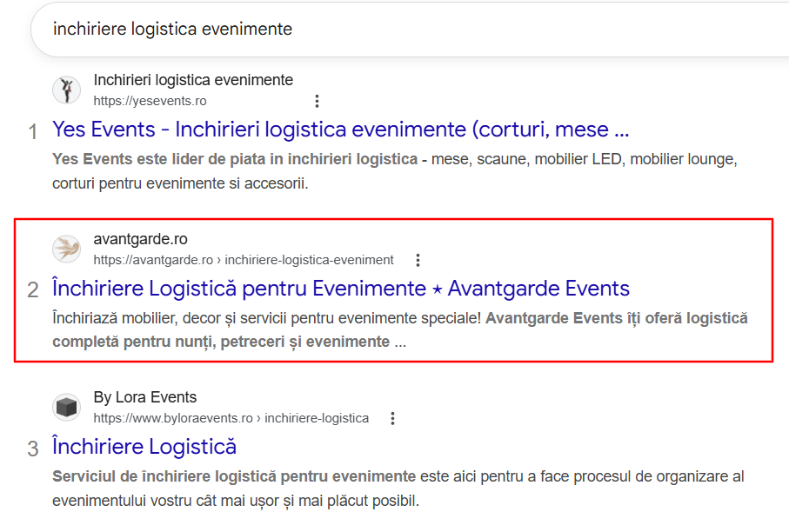Click the search box with query text
Screen dimensions: 789x532
pos(410,30)
